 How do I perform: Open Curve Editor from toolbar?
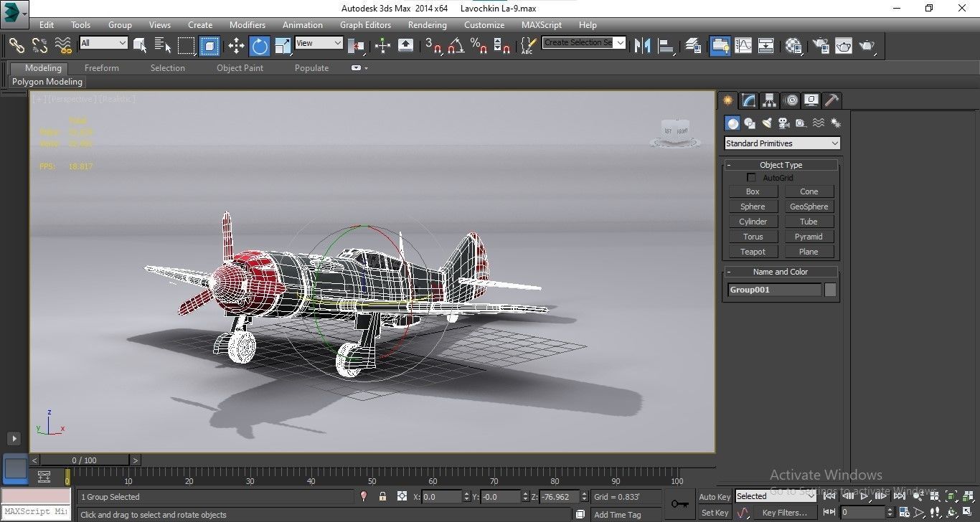click(743, 46)
